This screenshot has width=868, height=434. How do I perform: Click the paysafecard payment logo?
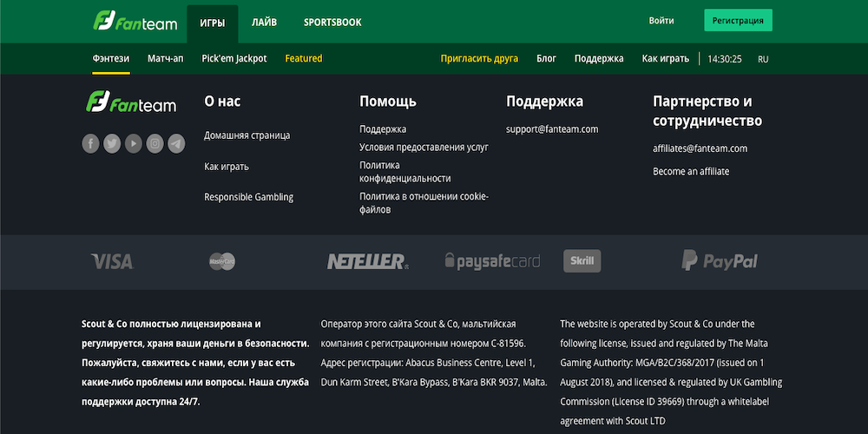(492, 261)
